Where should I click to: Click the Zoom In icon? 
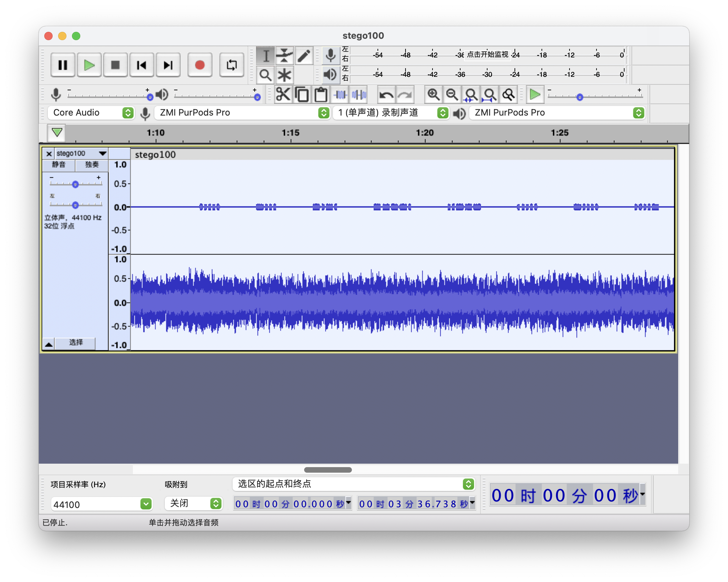point(433,94)
